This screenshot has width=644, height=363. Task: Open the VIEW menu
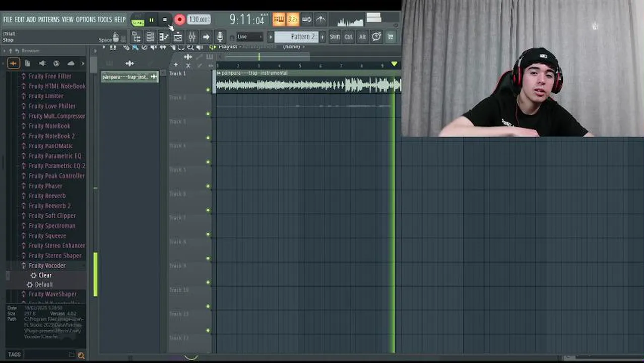[x=68, y=20]
